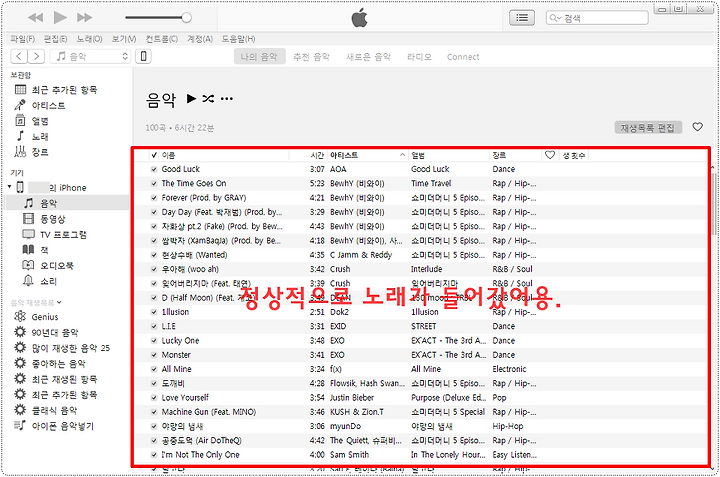Viewport: 720px width, 477px height.
Task: Open the 노래(O) menu
Action: 90,39
